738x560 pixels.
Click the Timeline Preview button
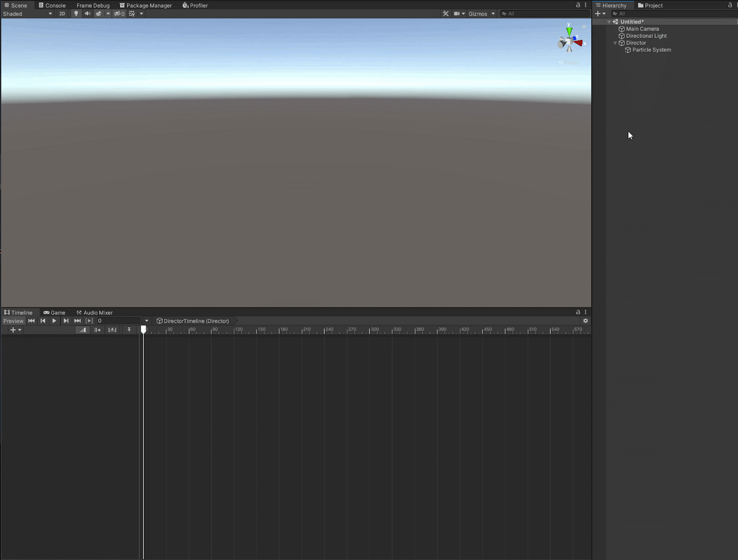13,321
